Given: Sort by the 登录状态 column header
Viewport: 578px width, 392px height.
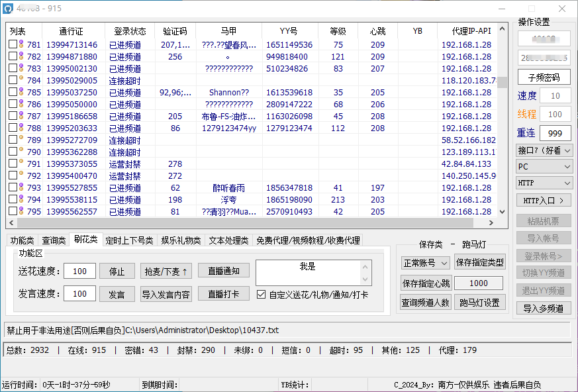Looking at the screenshot, I should click(x=130, y=31).
